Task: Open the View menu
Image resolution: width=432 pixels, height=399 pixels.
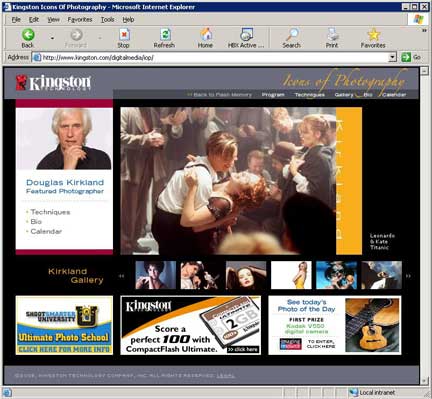Action: click(x=53, y=20)
